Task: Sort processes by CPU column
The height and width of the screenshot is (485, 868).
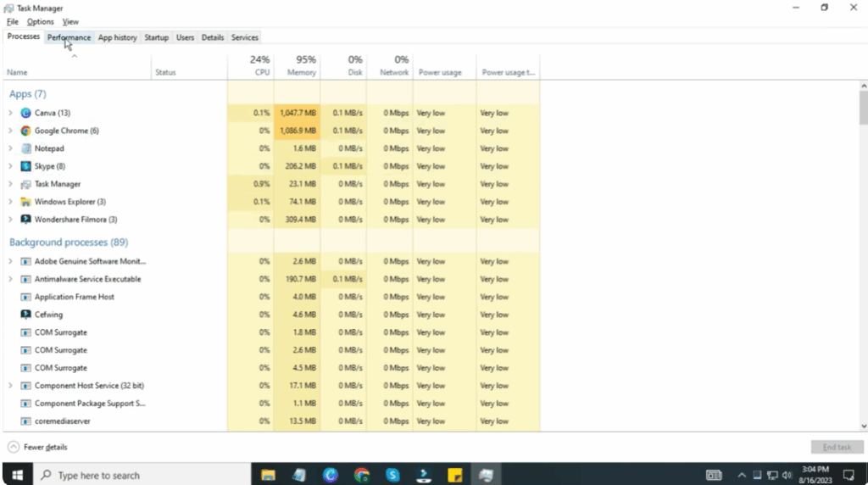Action: coord(251,65)
